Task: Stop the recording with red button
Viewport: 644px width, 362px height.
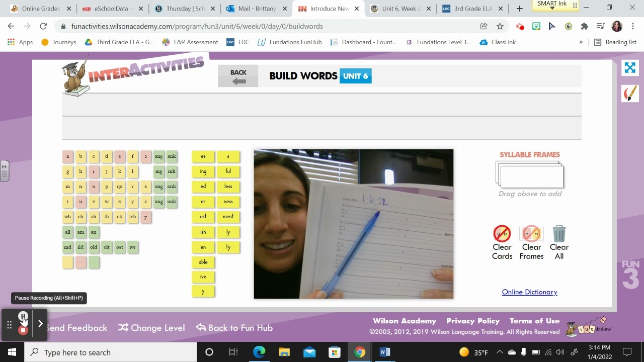Action: 23,330
